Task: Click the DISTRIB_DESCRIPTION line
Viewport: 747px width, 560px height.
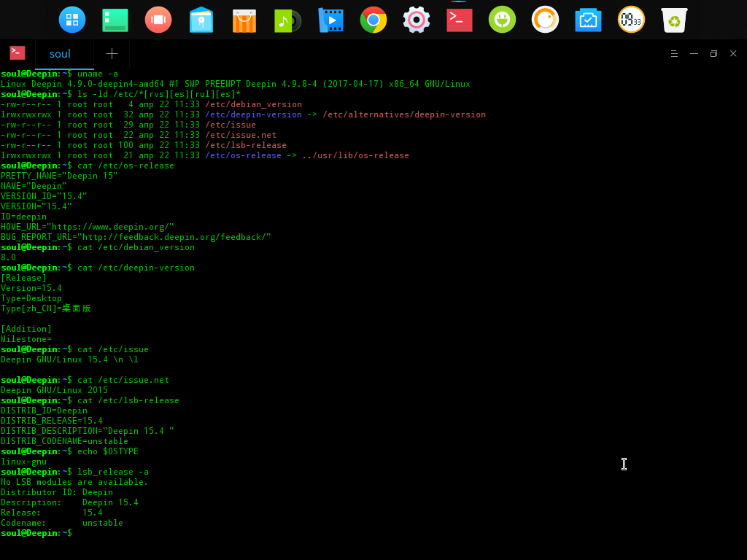Action: pos(88,431)
